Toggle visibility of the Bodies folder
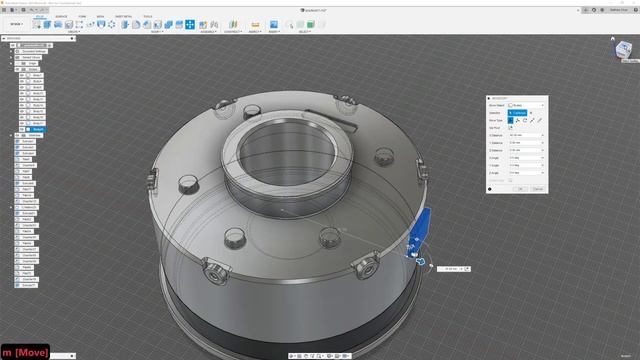Screen dimensions: 640x360 pyautogui.click(x=17, y=69)
